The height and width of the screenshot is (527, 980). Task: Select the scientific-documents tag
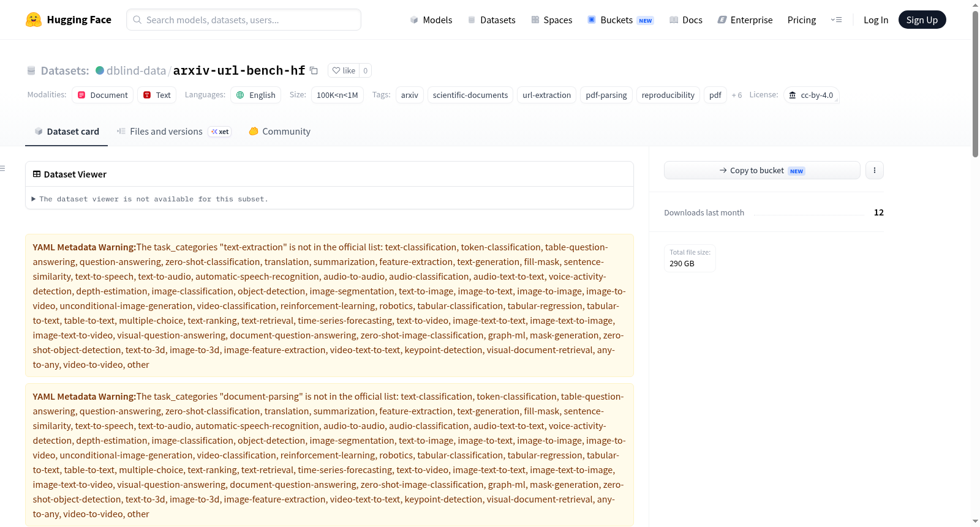(x=470, y=95)
